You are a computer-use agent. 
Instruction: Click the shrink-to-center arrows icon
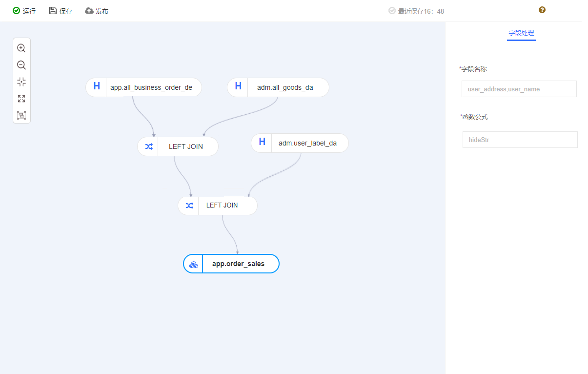pyautogui.click(x=21, y=82)
